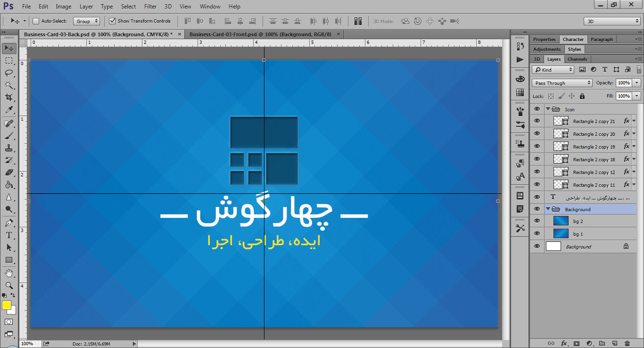Select the Crop tool

(9, 98)
